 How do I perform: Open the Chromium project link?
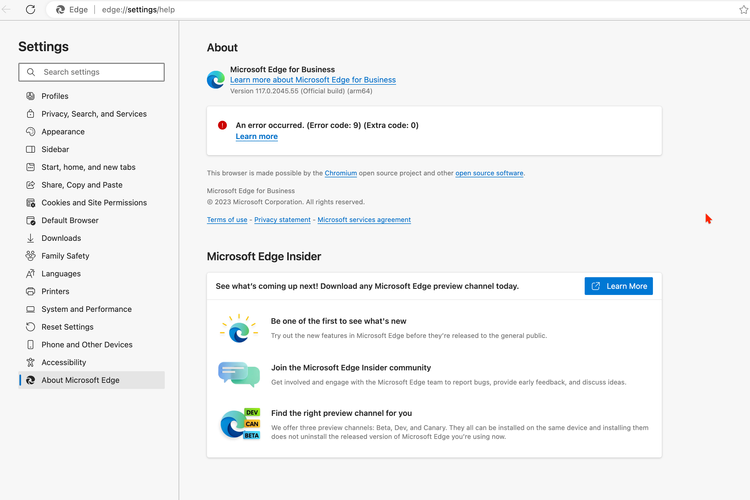point(340,173)
